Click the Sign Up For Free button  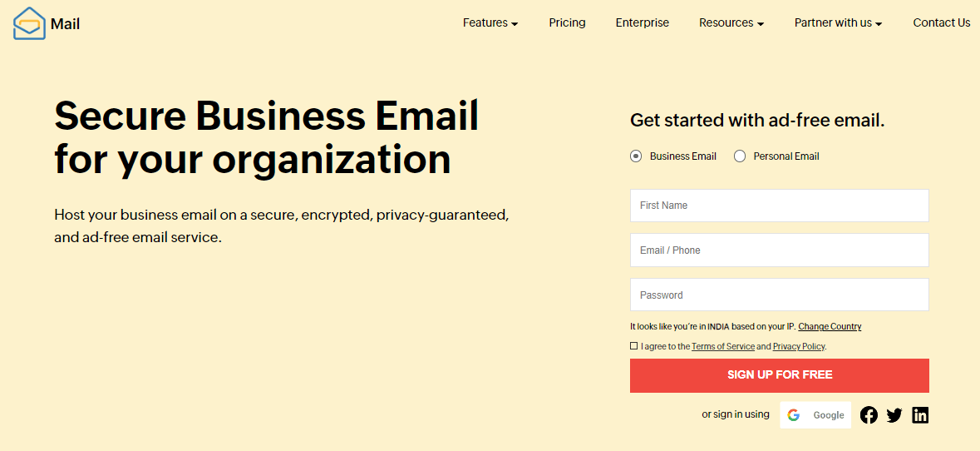point(780,375)
